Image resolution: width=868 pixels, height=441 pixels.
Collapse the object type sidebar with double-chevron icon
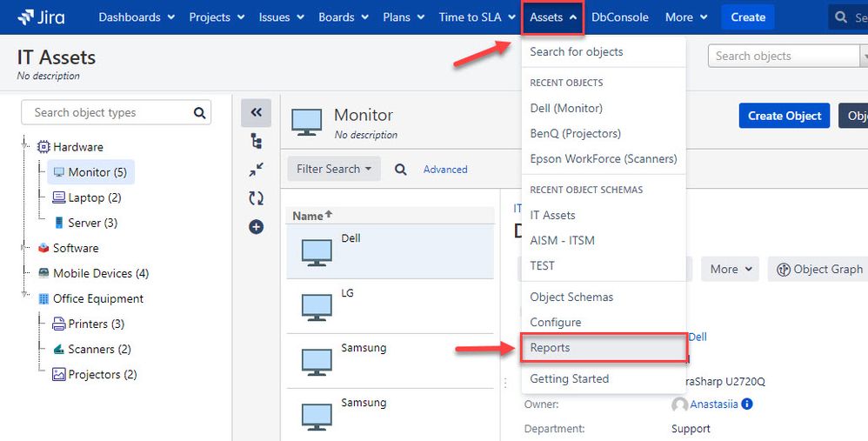click(256, 113)
